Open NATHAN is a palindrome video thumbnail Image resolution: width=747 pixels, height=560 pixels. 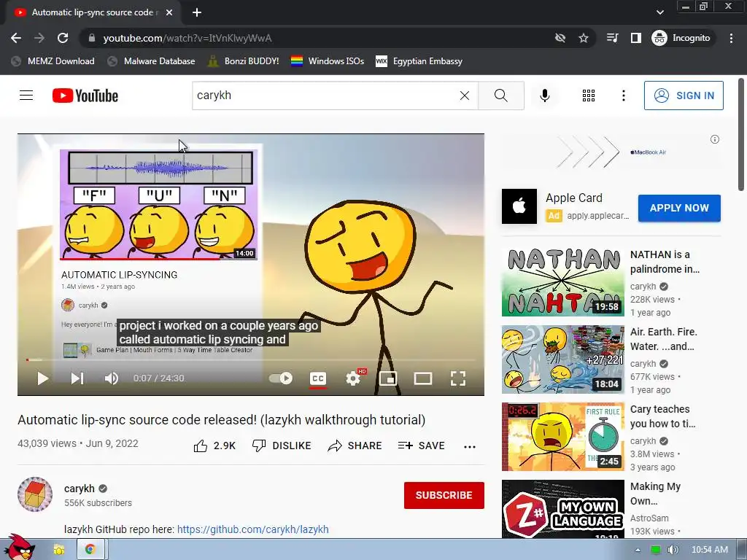click(563, 282)
